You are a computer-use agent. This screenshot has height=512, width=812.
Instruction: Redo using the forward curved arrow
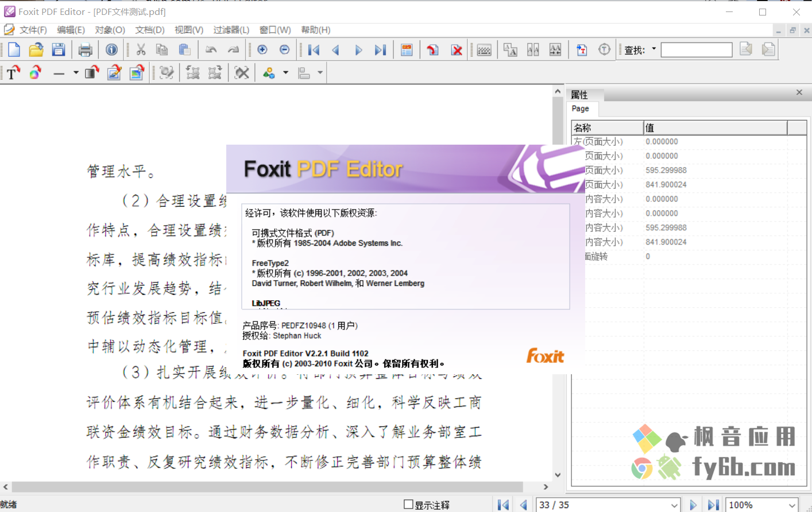point(233,50)
